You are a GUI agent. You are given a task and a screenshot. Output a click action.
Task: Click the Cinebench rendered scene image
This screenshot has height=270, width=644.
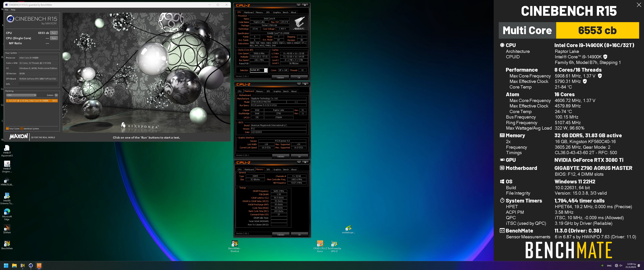pos(146,73)
